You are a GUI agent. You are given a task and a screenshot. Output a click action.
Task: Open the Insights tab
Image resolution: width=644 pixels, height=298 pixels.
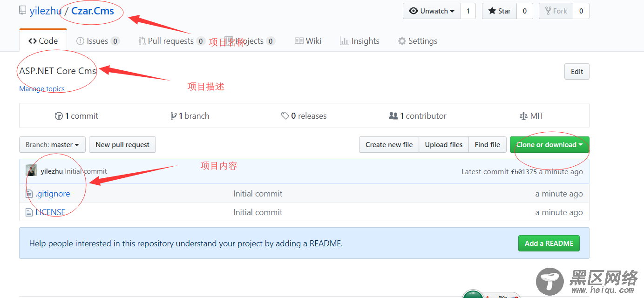point(359,41)
